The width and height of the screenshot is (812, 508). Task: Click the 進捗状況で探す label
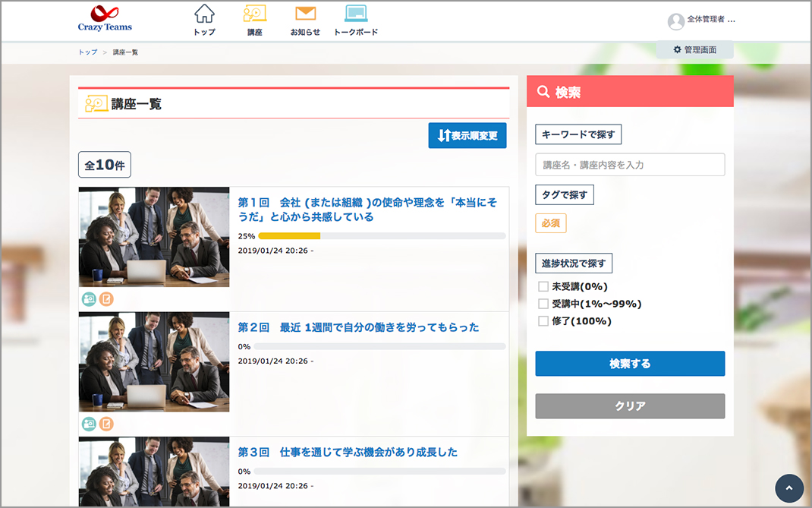[x=574, y=263]
